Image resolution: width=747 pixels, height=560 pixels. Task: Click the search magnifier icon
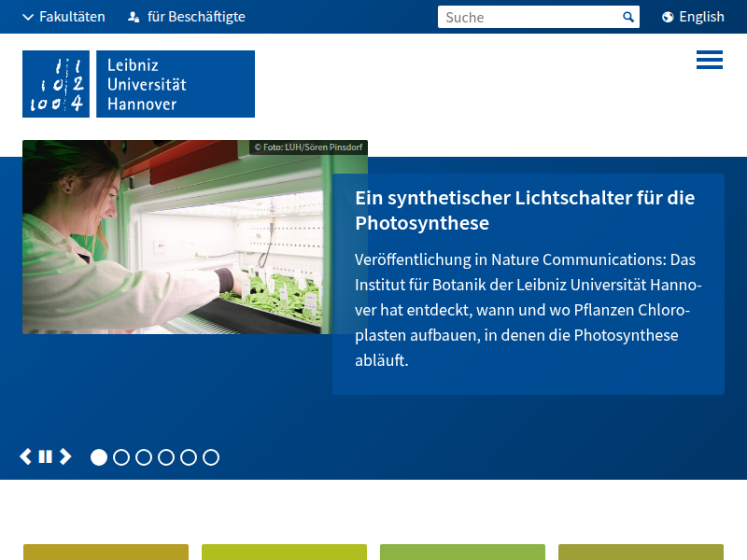tap(628, 17)
